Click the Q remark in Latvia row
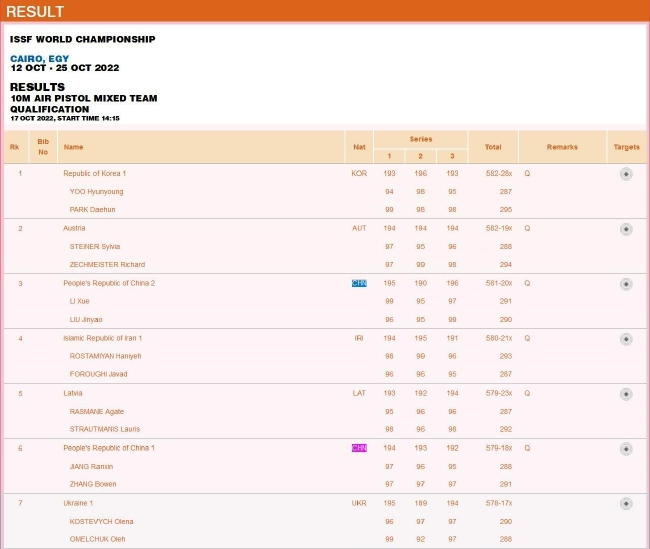 (527, 393)
